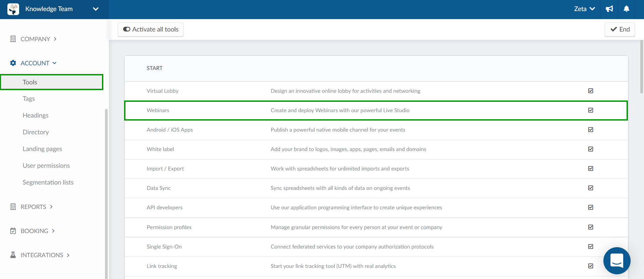
Task: Click the Permission profiles row name
Action: tap(169, 227)
